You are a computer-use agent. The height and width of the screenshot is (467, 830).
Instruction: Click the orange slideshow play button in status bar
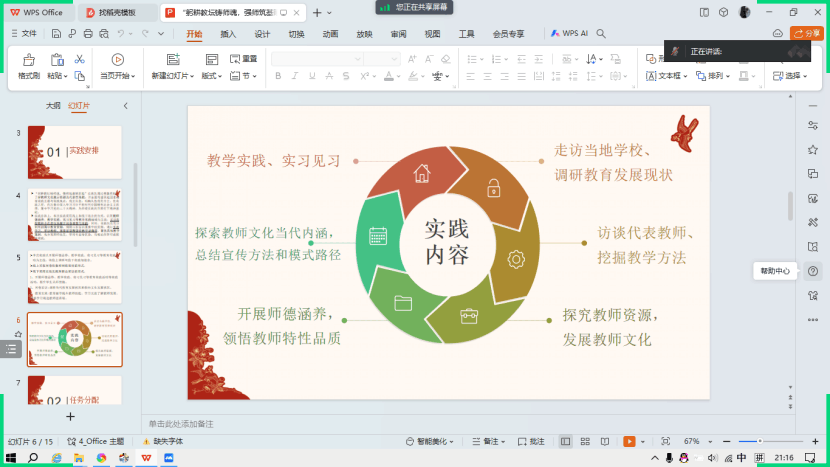629,441
